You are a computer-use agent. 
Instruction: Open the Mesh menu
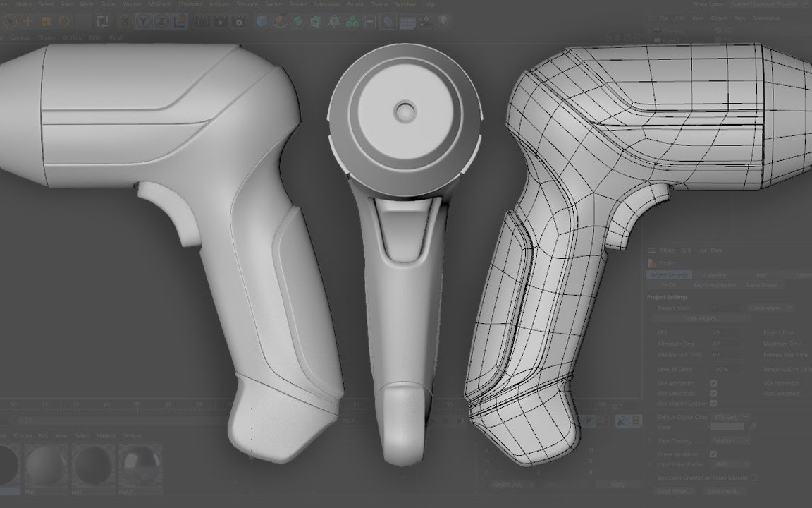point(87,4)
